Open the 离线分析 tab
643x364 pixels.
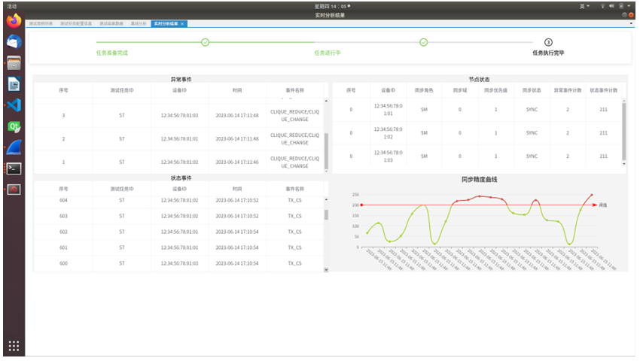(x=139, y=24)
